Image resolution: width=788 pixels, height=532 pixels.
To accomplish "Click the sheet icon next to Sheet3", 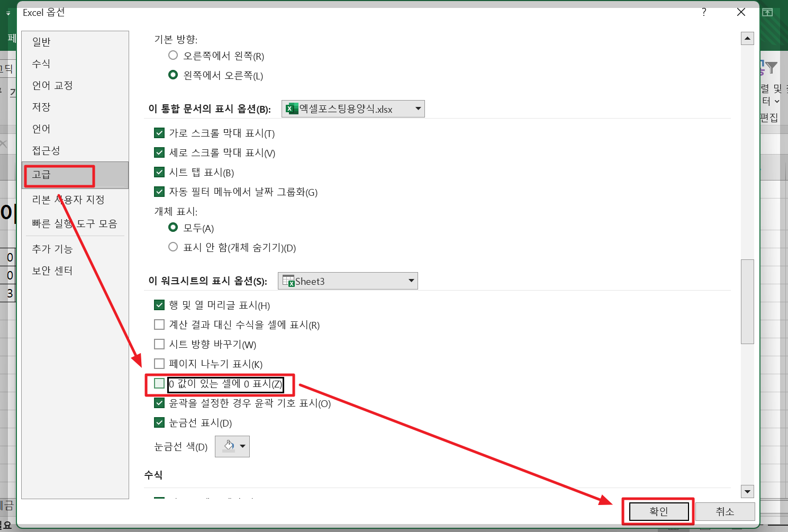I will (x=288, y=281).
